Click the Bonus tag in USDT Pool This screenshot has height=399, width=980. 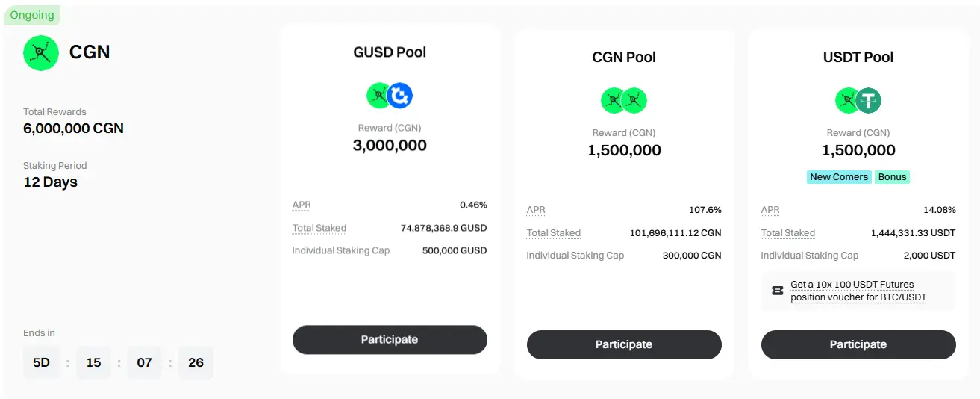(x=892, y=177)
